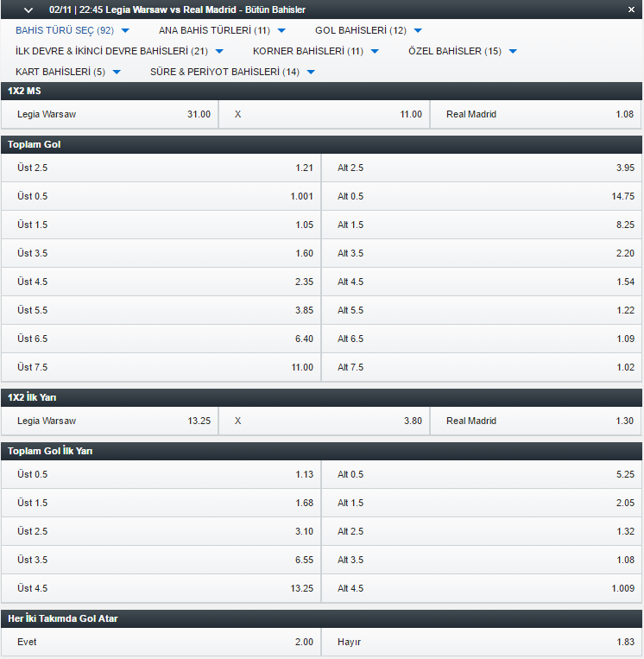The height and width of the screenshot is (659, 644).
Task: Collapse the match panel with header chevron
Action: [28, 10]
